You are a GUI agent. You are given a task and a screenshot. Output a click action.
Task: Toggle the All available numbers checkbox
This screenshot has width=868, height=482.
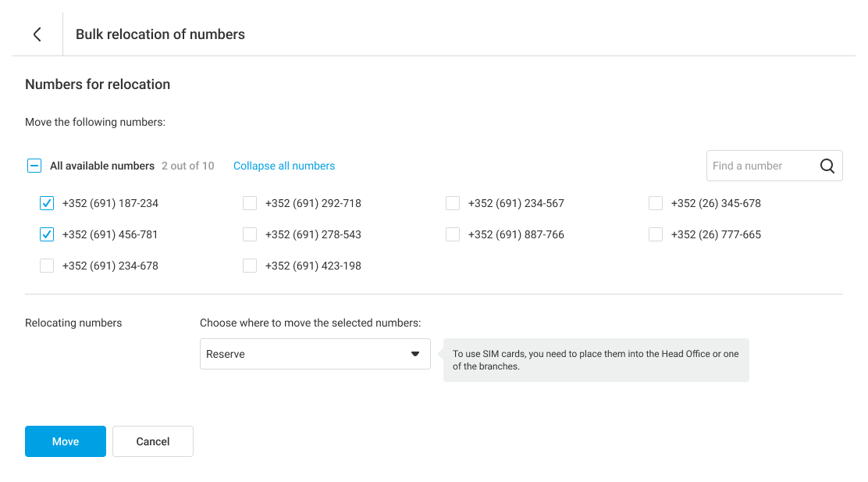click(34, 166)
